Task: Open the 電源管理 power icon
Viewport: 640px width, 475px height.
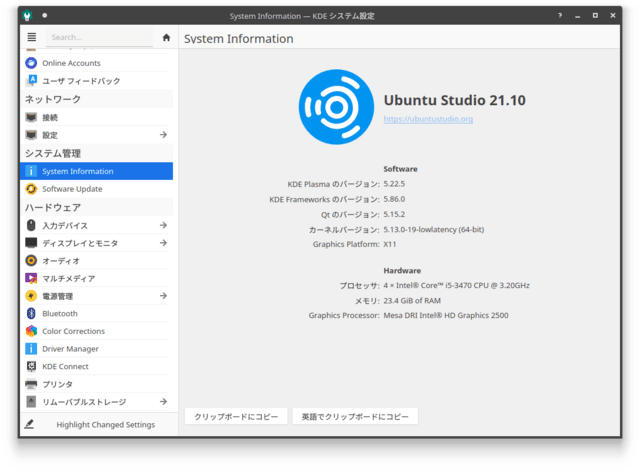Action: point(31,296)
